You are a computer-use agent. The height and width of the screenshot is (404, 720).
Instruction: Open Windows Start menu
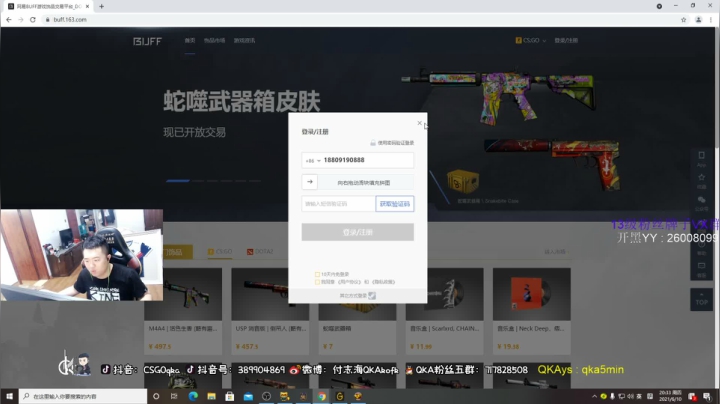click(x=9, y=396)
